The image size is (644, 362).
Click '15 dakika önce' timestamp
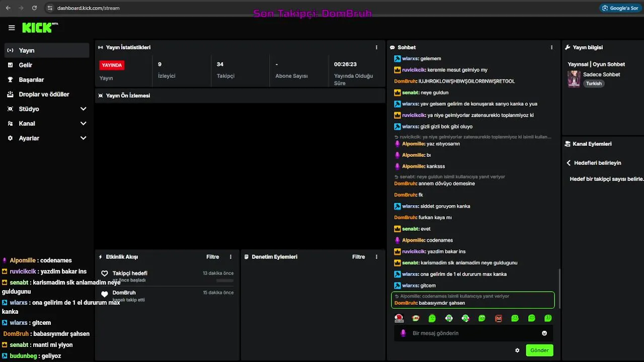pyautogui.click(x=218, y=293)
